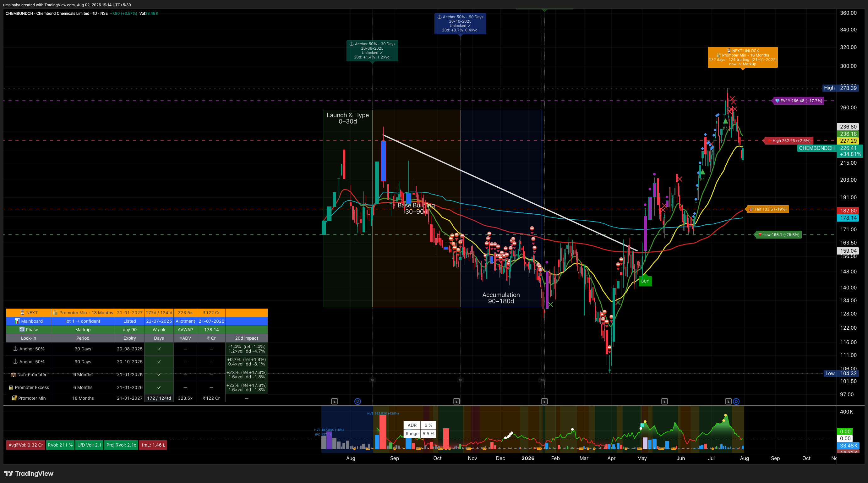Click the +7.80 (+3.57%) change value

click(123, 14)
